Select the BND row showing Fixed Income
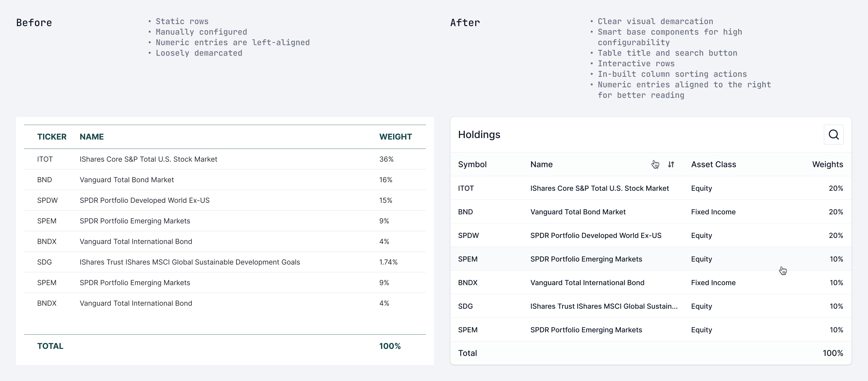This screenshot has width=868, height=381. coord(650,212)
